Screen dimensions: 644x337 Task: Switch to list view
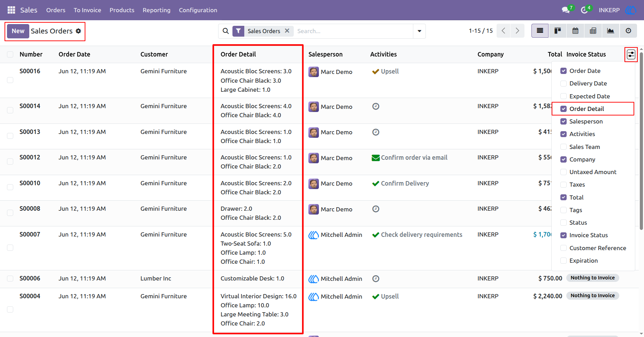click(x=540, y=31)
